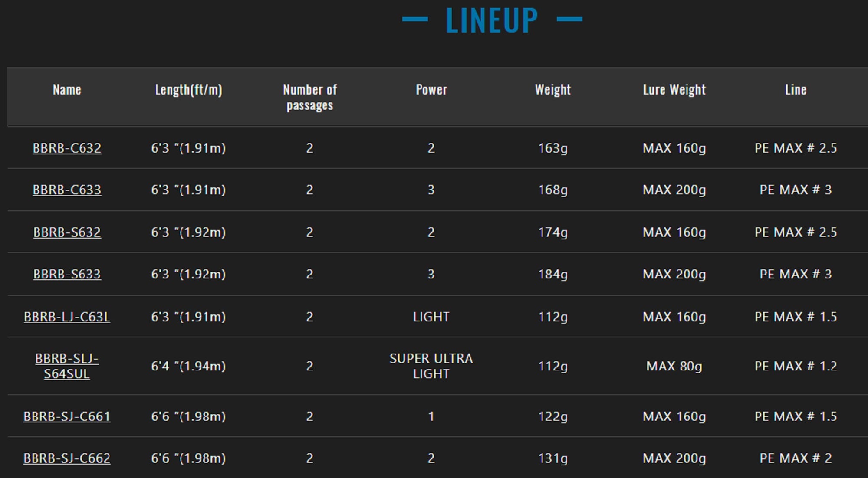Click the BBRB-SLJ-S64SUL link
The image size is (868, 478).
coord(67,366)
